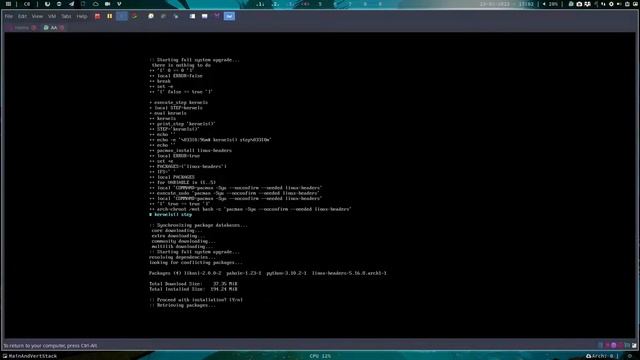This screenshot has width=640, height=360.
Task: Click the red-green restart guest icon
Action: [x=134, y=16]
